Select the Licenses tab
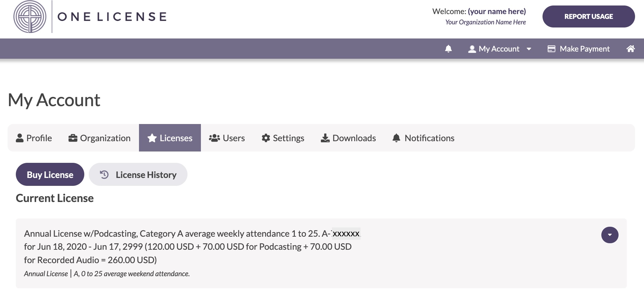 click(170, 138)
